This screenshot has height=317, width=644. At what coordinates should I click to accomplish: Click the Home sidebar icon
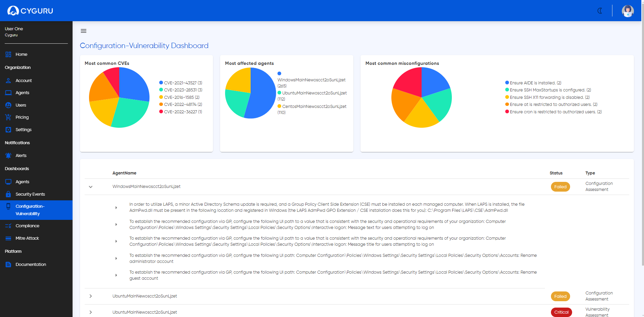[8, 54]
